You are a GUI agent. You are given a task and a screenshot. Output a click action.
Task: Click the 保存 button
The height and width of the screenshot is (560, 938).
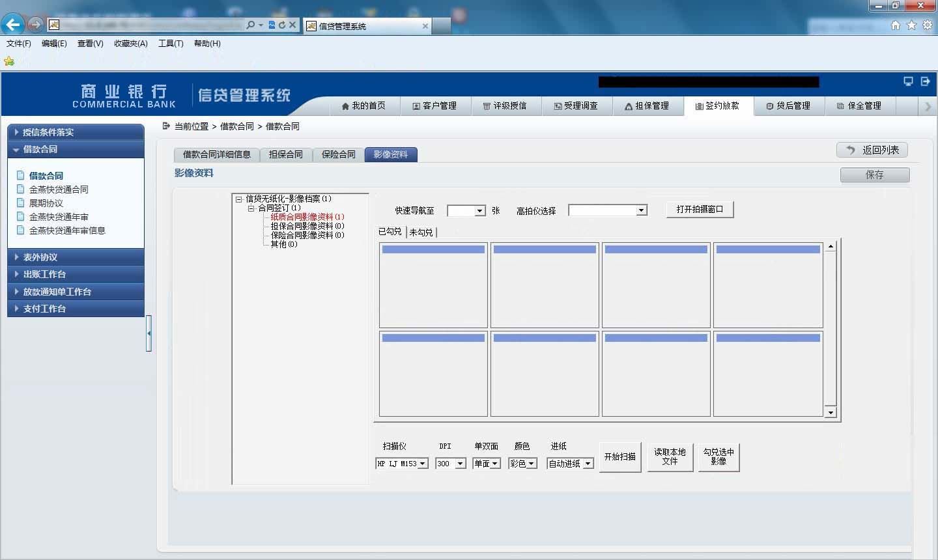[x=875, y=175]
